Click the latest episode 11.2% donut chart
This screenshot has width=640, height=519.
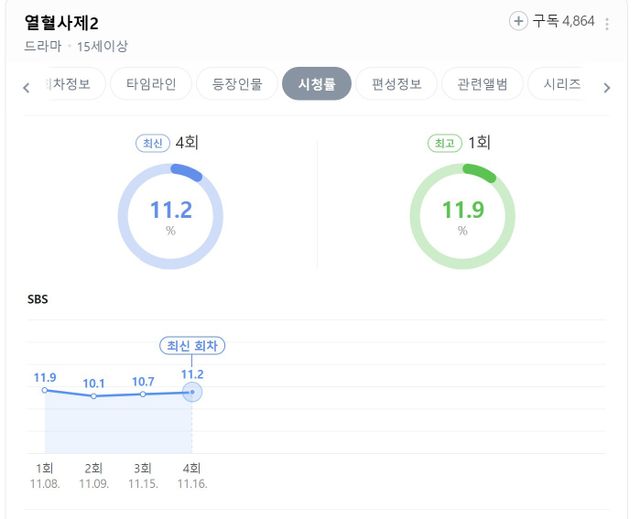[170, 216]
